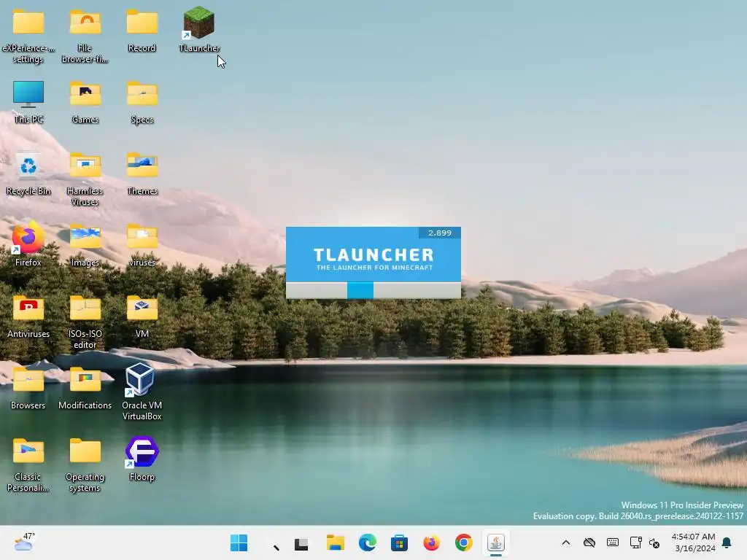Image resolution: width=747 pixels, height=560 pixels.
Task: Open the Specs folder
Action: [x=142, y=101]
